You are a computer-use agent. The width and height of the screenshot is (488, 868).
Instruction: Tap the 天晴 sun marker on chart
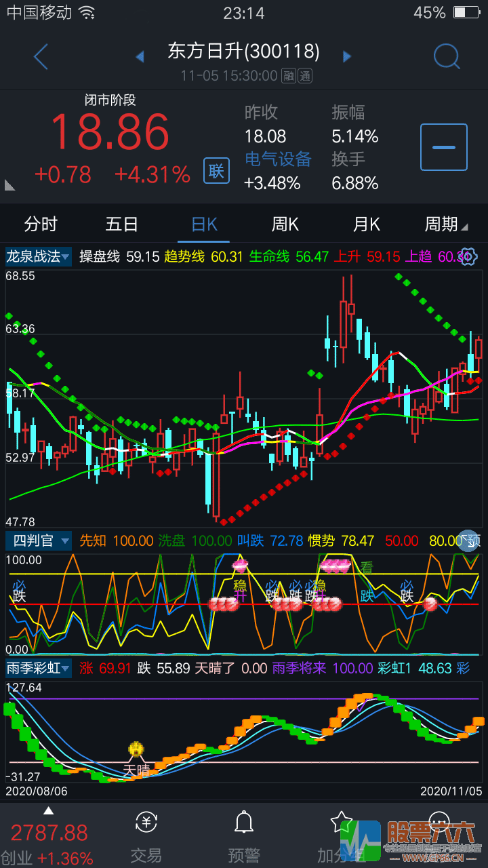pyautogui.click(x=136, y=751)
